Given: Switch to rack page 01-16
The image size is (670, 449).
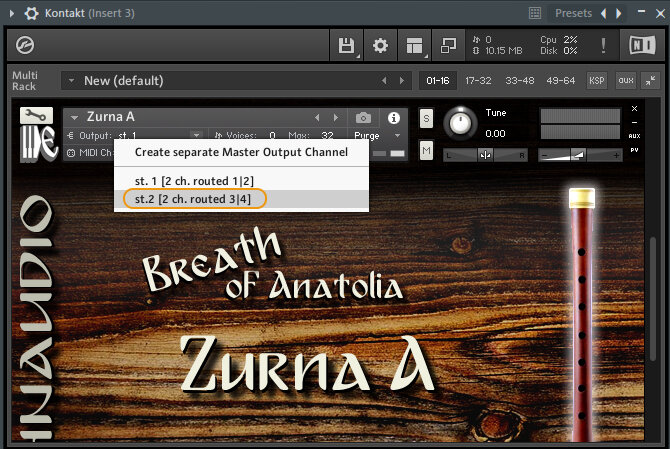Looking at the screenshot, I should click(438, 80).
